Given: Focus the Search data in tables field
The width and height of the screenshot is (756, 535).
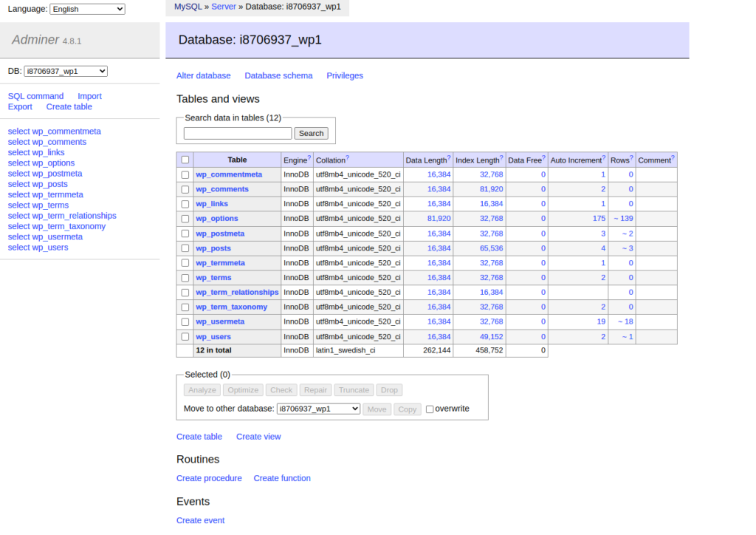Looking at the screenshot, I should 238,134.
